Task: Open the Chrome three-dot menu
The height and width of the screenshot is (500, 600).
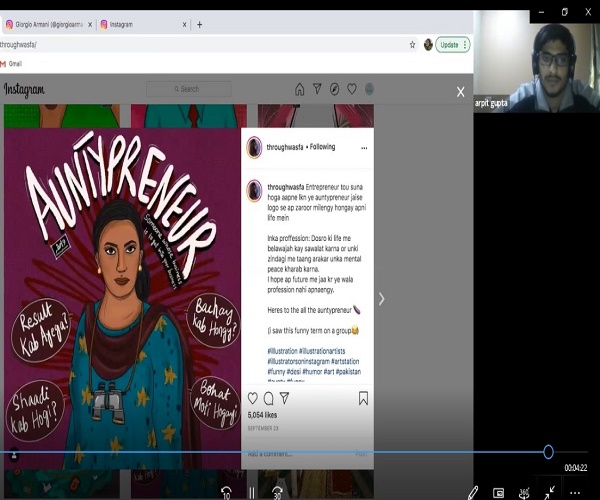Action: pyautogui.click(x=465, y=45)
